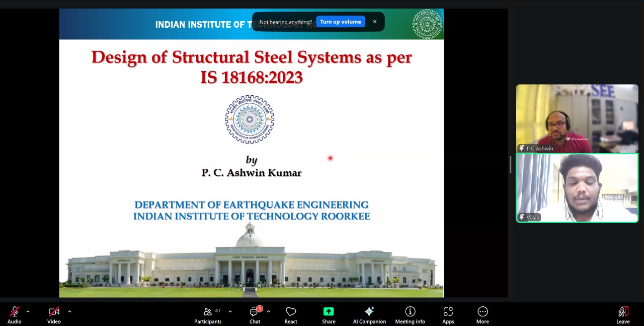The image size is (644, 326).
Task: Click the green Share screen button
Action: point(329,312)
